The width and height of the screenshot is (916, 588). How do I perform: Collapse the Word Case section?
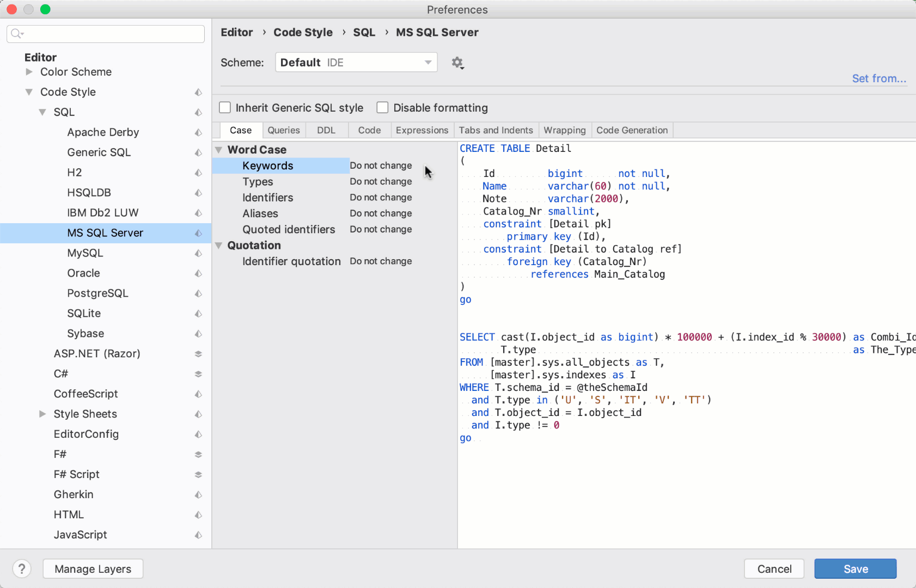(x=219, y=150)
